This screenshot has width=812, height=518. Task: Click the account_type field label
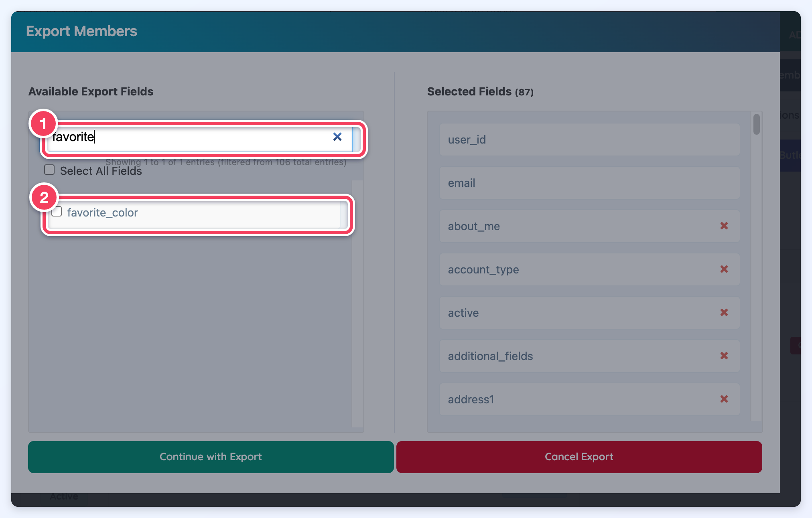(483, 270)
